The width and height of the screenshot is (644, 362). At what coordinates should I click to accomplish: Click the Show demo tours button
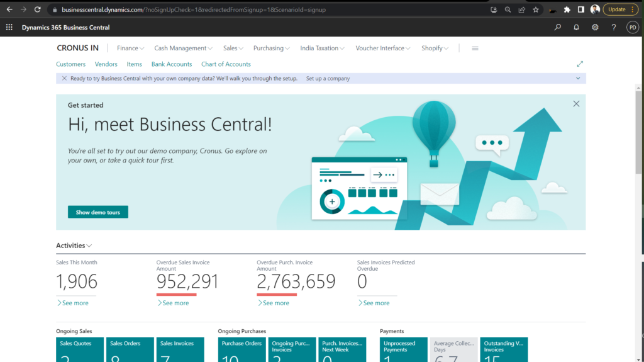97,212
